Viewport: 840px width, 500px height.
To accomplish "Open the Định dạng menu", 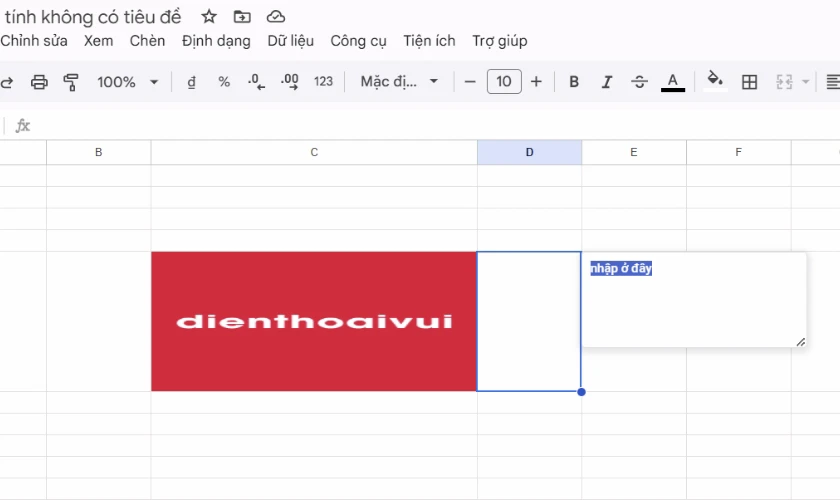I will (216, 41).
